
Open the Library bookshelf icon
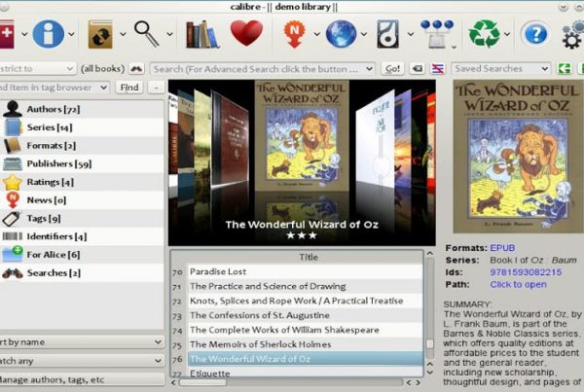201,34
